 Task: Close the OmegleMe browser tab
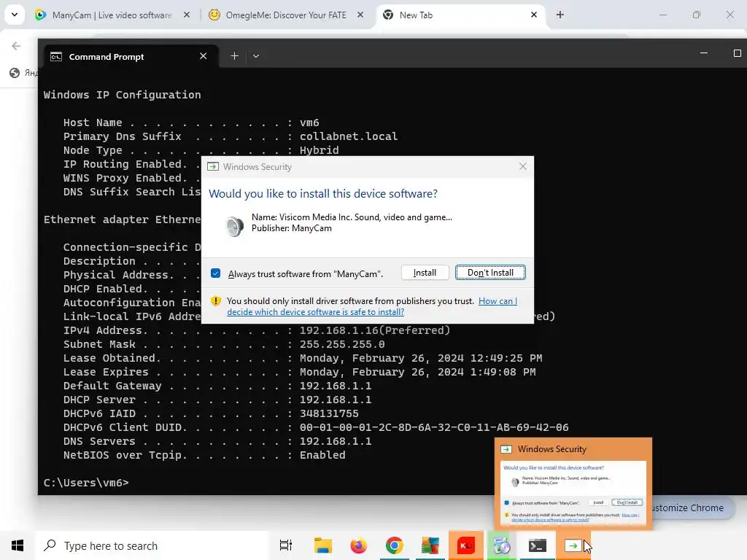click(360, 15)
